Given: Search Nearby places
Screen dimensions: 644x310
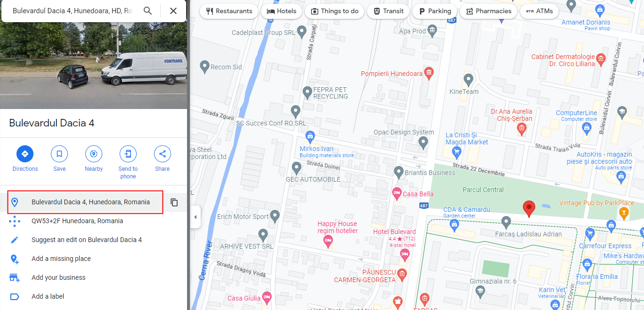Looking at the screenshot, I should pyautogui.click(x=94, y=159).
